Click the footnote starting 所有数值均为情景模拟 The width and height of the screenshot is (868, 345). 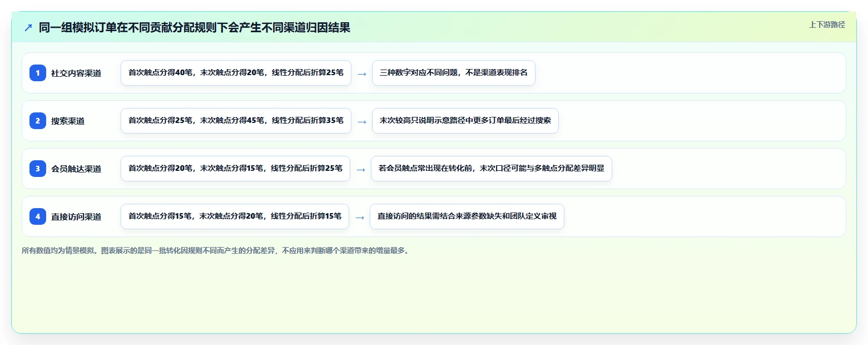(216, 250)
